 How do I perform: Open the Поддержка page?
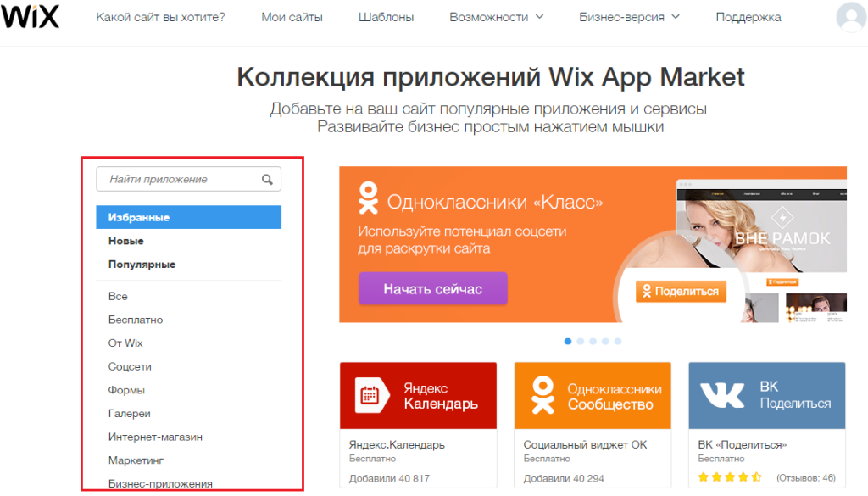click(748, 17)
